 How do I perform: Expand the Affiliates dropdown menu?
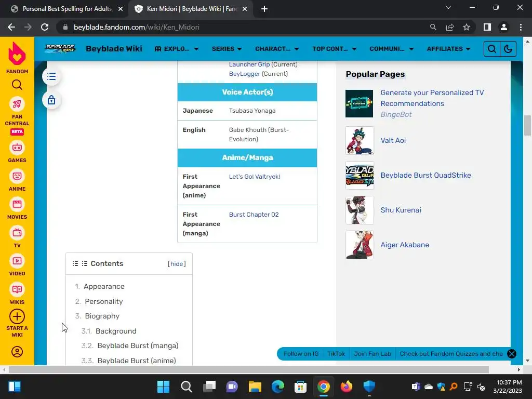(448, 49)
